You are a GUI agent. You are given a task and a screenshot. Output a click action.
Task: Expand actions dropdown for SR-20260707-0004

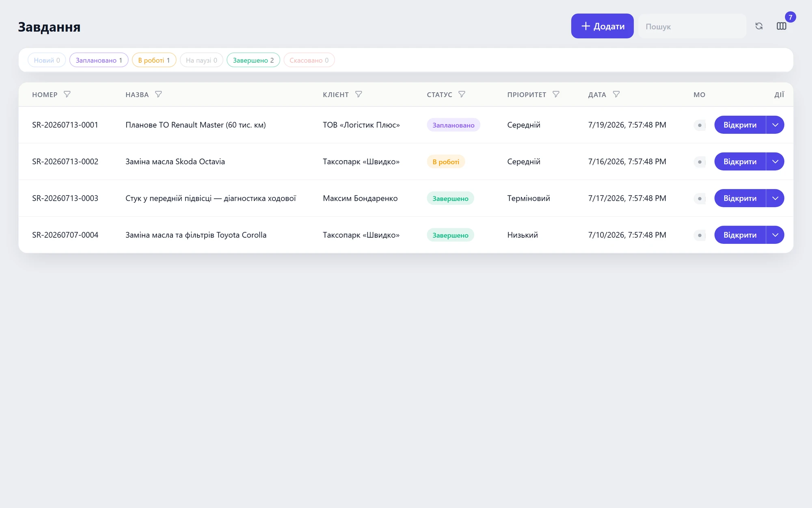click(775, 234)
